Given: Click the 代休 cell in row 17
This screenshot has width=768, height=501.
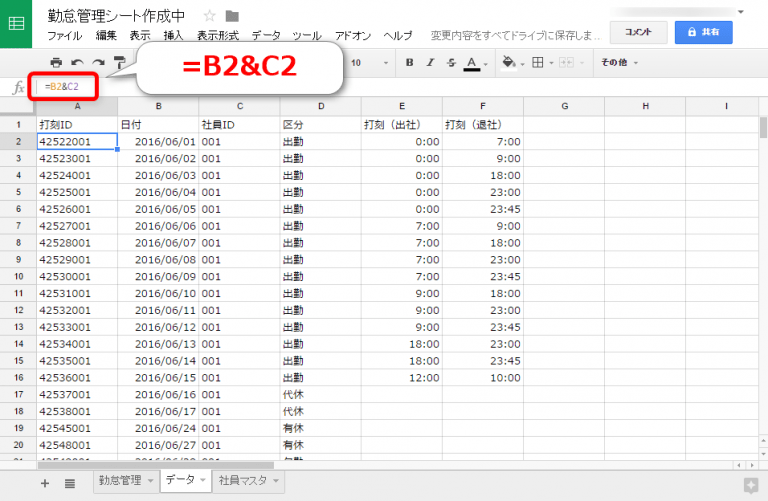Looking at the screenshot, I should [320, 394].
